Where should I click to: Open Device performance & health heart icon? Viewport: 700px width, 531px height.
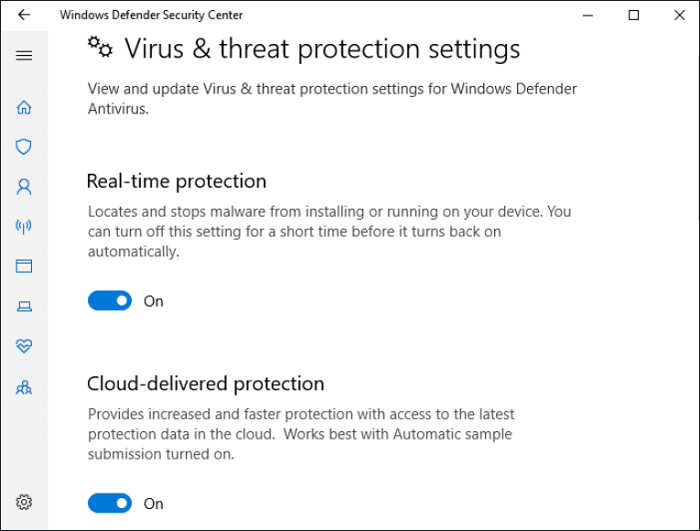point(24,346)
